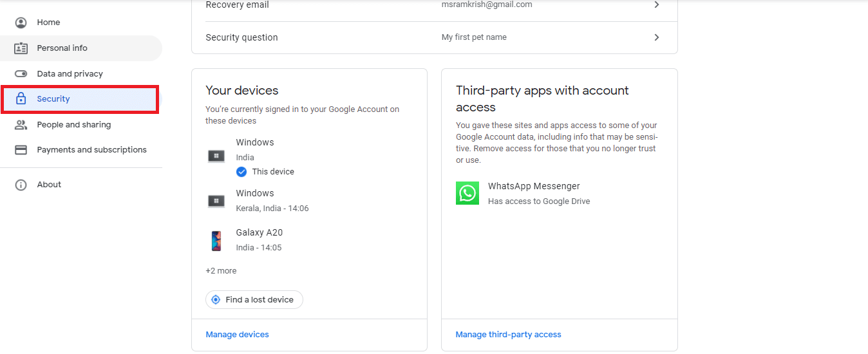Click My first pet name value
Viewport: 868px width, 354px height.
[x=474, y=37]
